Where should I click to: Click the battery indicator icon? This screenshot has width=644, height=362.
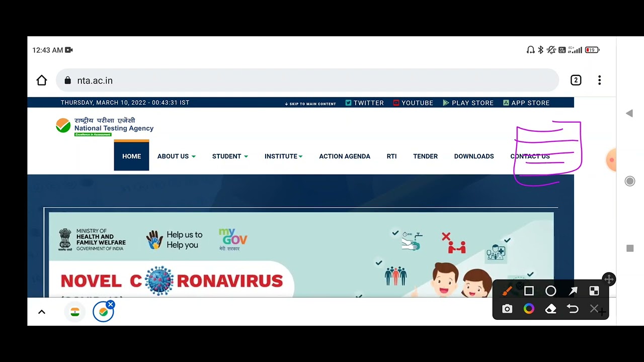coord(592,50)
